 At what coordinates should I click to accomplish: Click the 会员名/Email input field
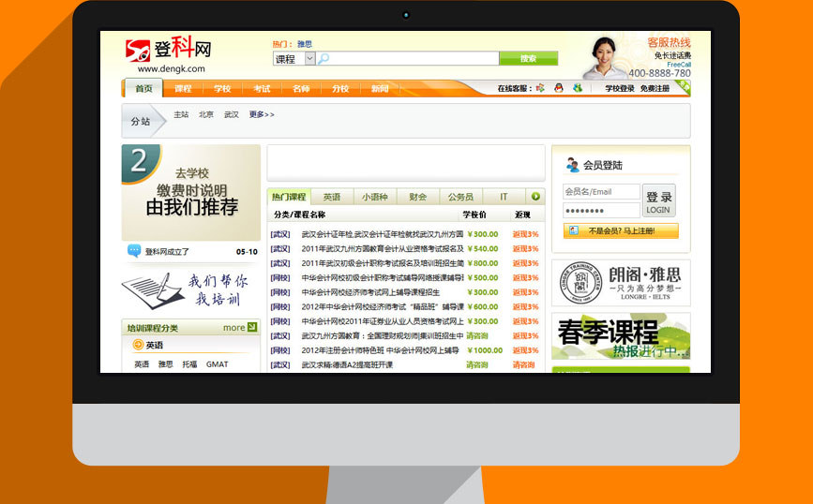pyautogui.click(x=601, y=192)
